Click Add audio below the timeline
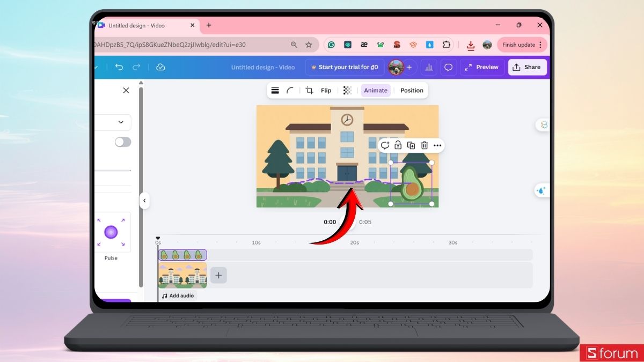This screenshot has height=362, width=644. click(178, 295)
